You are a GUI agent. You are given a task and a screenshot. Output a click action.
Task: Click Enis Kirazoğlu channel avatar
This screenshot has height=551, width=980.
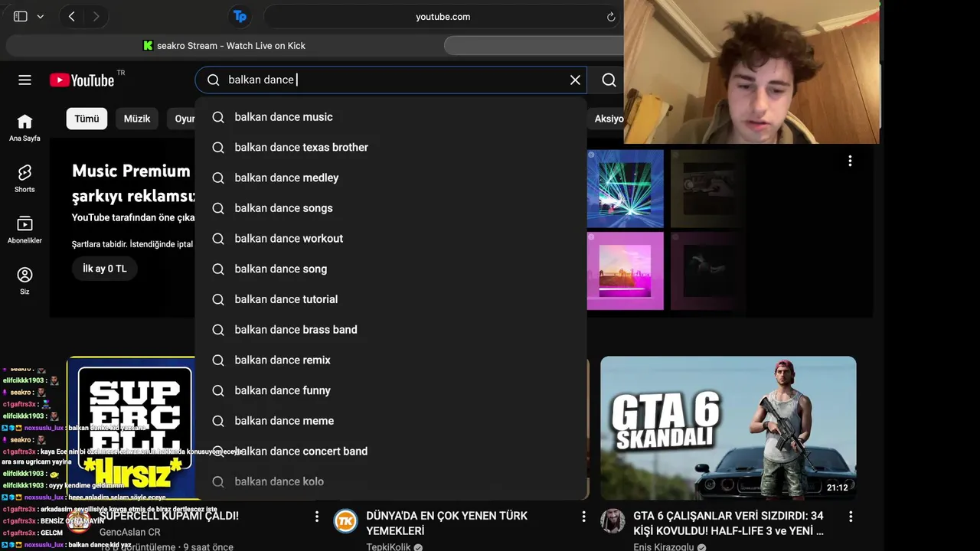612,521
